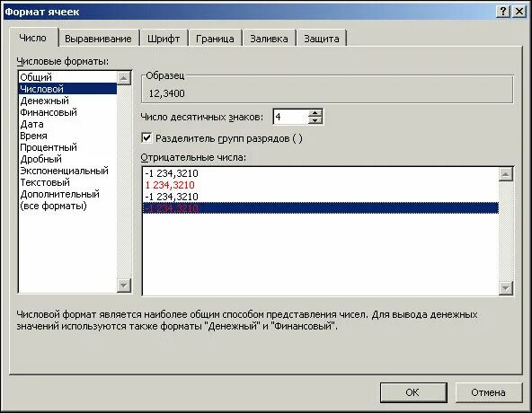Image resolution: width=532 pixels, height=413 pixels.
Task: Open the Выравнивание tab
Action: (x=98, y=39)
